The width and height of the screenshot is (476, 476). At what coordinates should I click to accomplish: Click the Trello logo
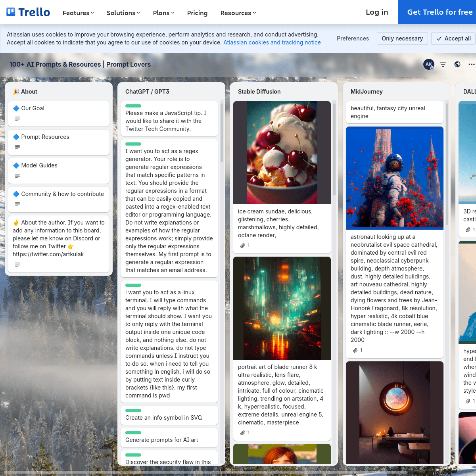tap(28, 12)
